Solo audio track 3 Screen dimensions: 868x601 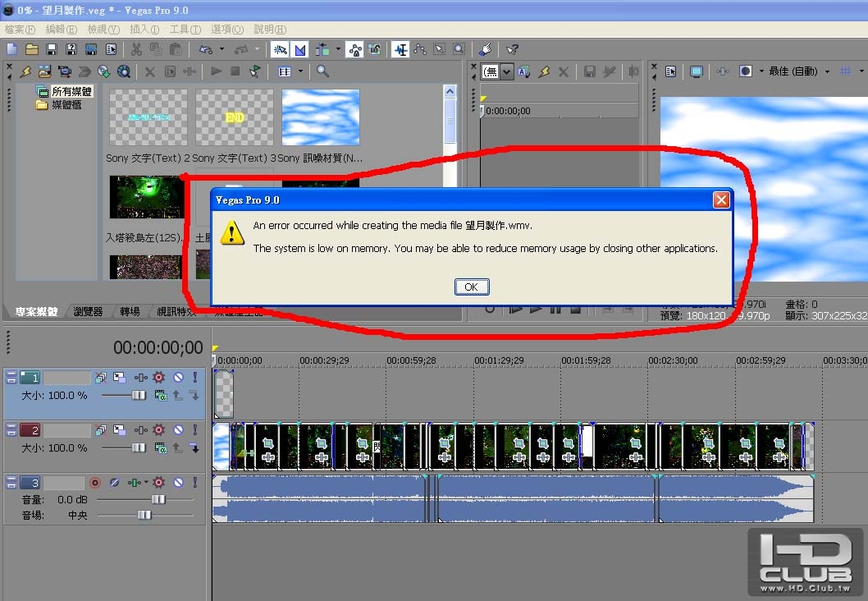tap(195, 483)
